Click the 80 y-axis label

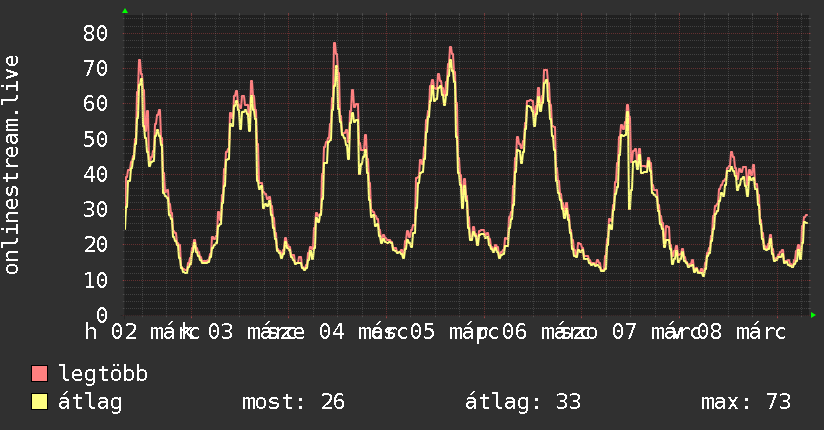95,34
